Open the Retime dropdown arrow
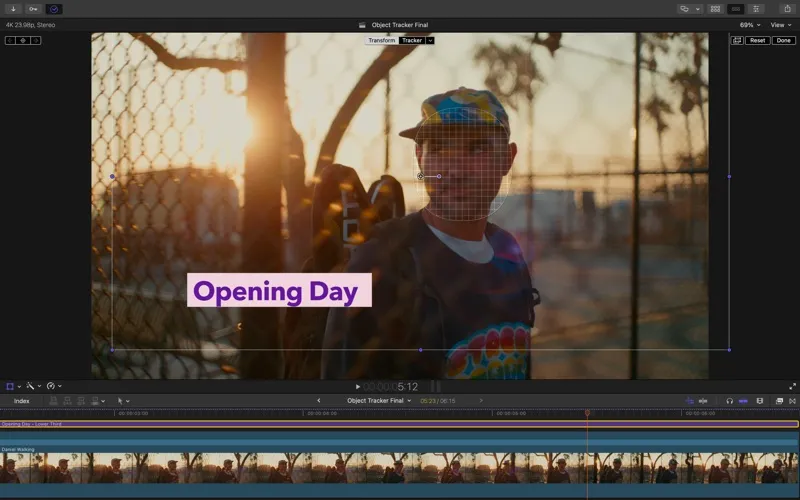800x500 pixels. 60,387
